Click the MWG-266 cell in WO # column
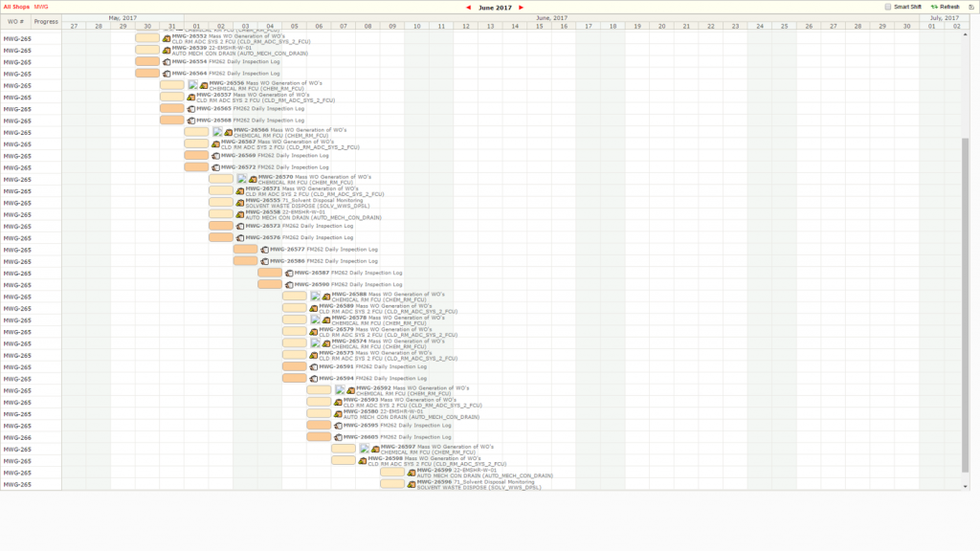The height and width of the screenshot is (551, 980). tap(17, 438)
